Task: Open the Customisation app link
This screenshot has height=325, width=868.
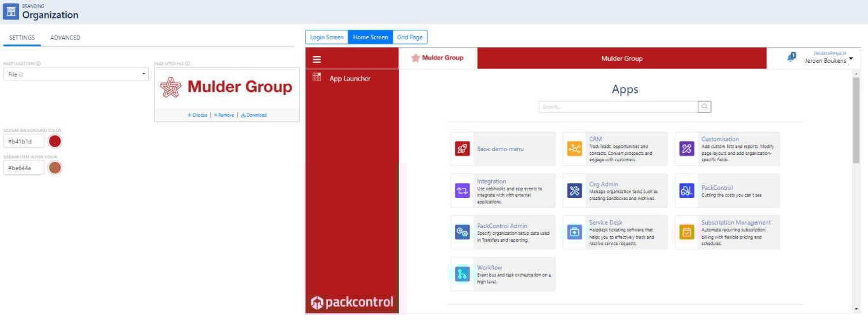Action: coord(720,139)
